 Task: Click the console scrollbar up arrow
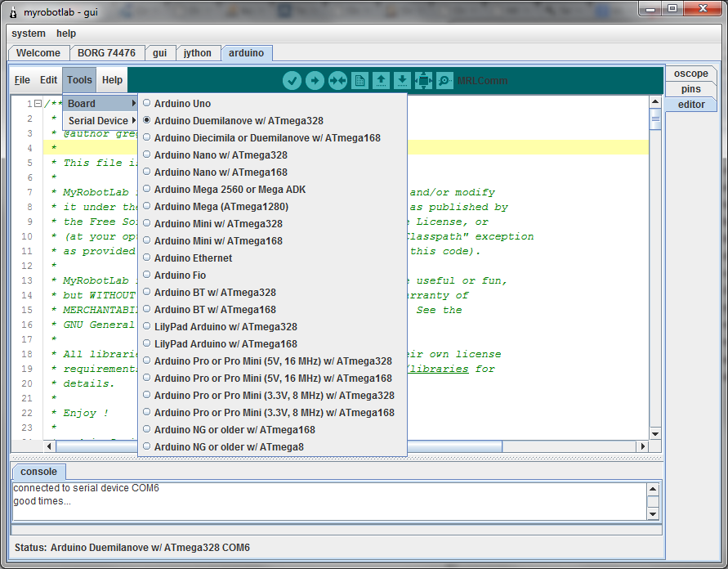(x=653, y=489)
